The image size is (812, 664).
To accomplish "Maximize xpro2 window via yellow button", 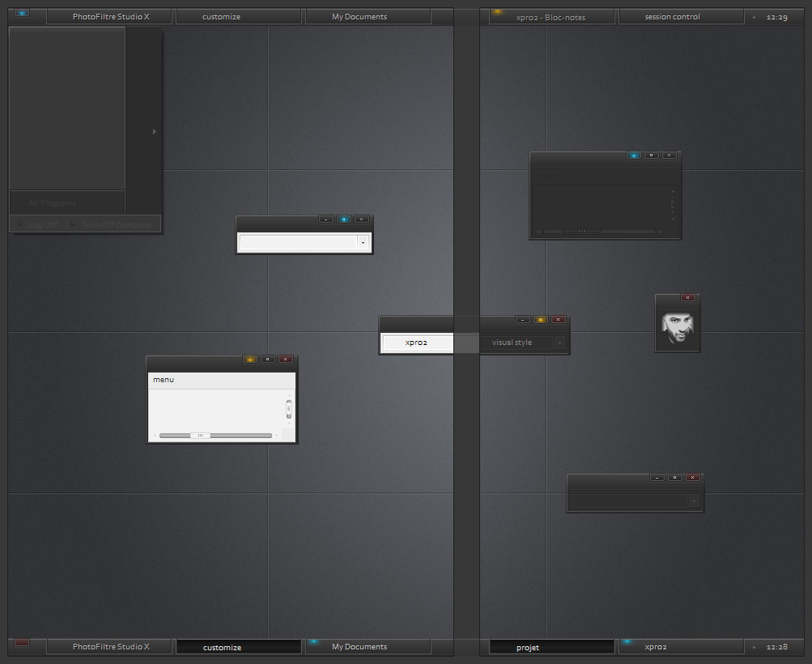I will [540, 320].
